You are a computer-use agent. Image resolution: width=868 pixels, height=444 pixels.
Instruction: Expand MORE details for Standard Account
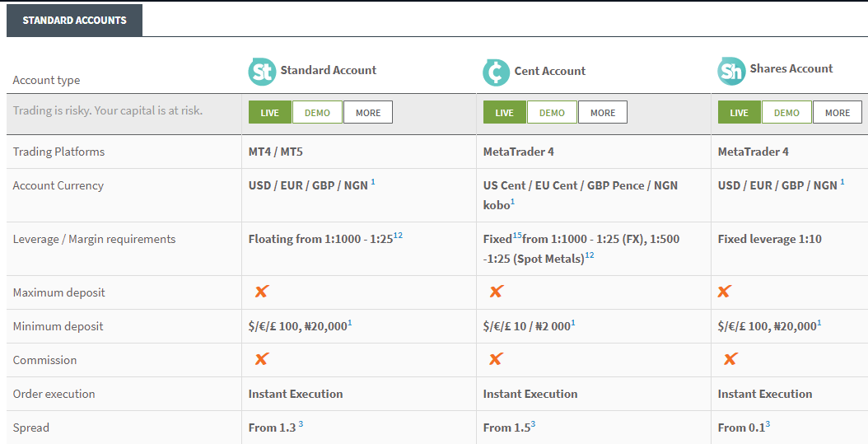(x=368, y=113)
